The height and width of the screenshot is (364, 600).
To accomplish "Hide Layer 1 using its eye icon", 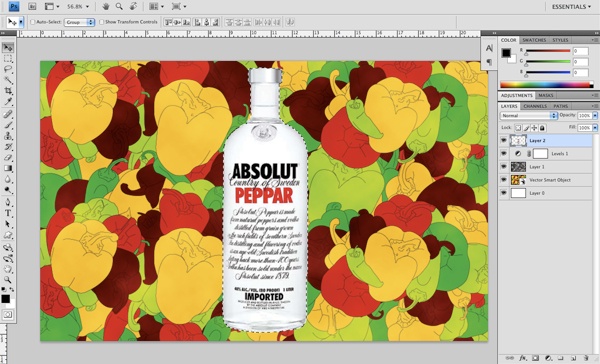I will tap(504, 166).
